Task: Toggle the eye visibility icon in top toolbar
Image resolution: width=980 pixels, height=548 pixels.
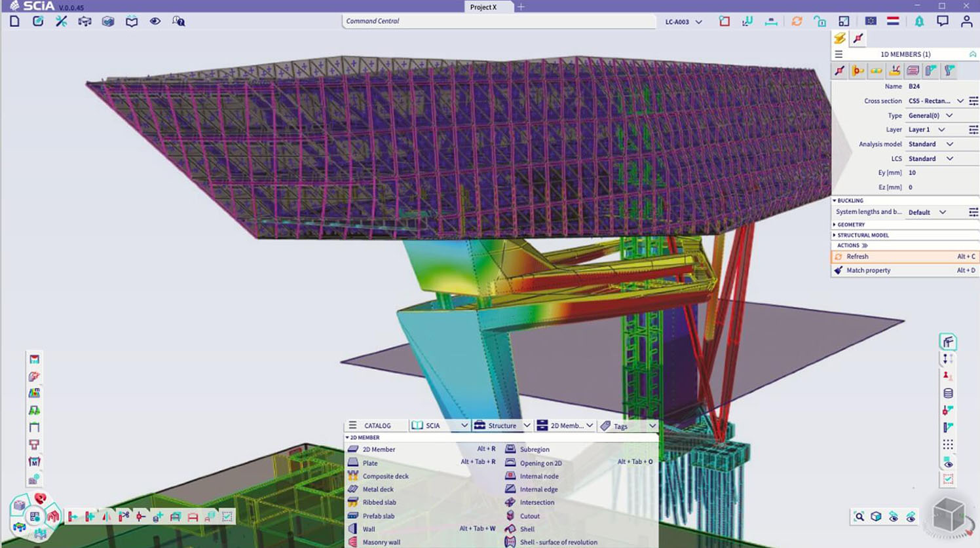Action: (x=155, y=21)
